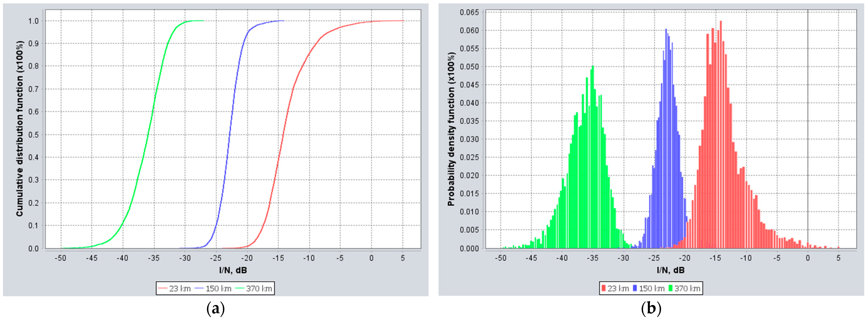Click the blue 150 km swatch in histogram legend
The width and height of the screenshot is (868, 320).
click(x=635, y=289)
